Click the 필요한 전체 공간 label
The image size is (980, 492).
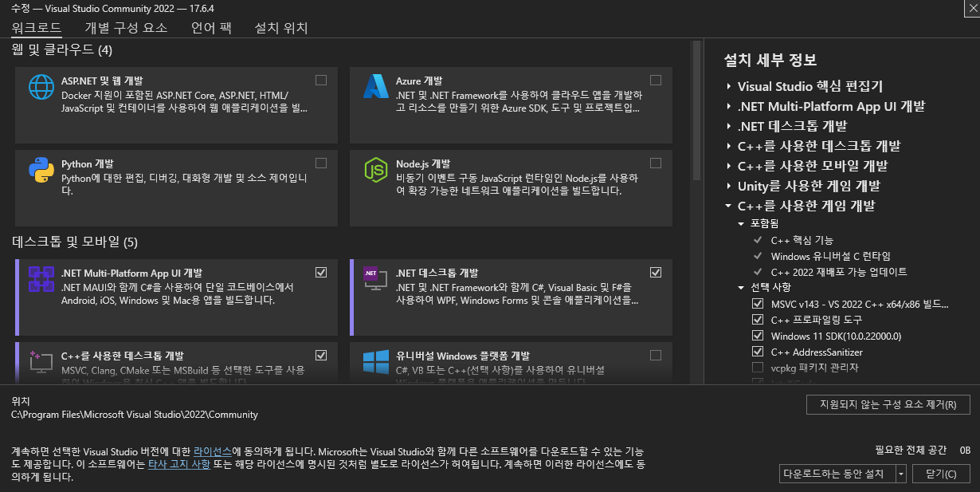tap(911, 451)
